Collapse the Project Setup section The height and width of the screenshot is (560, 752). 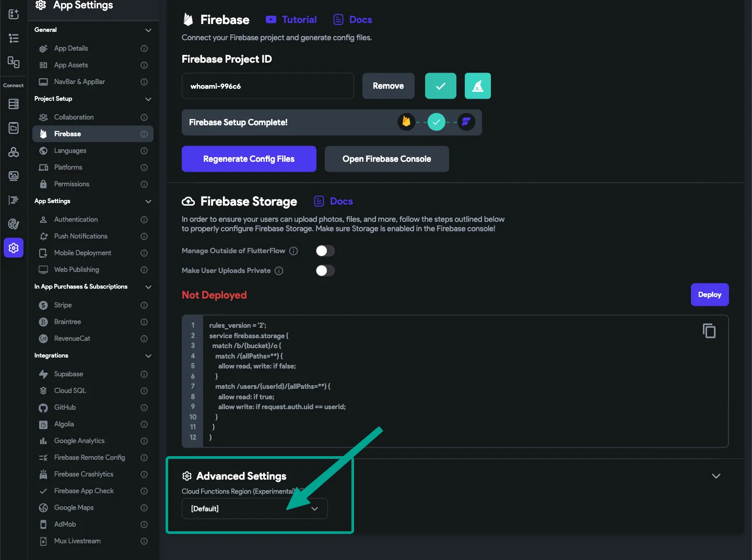click(148, 99)
